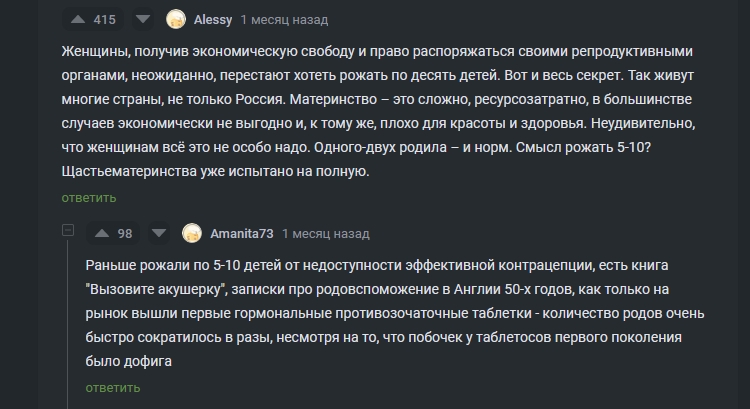Image resolution: width=750 pixels, height=409 pixels.
Task: Click the 98 rating count
Action: [125, 233]
